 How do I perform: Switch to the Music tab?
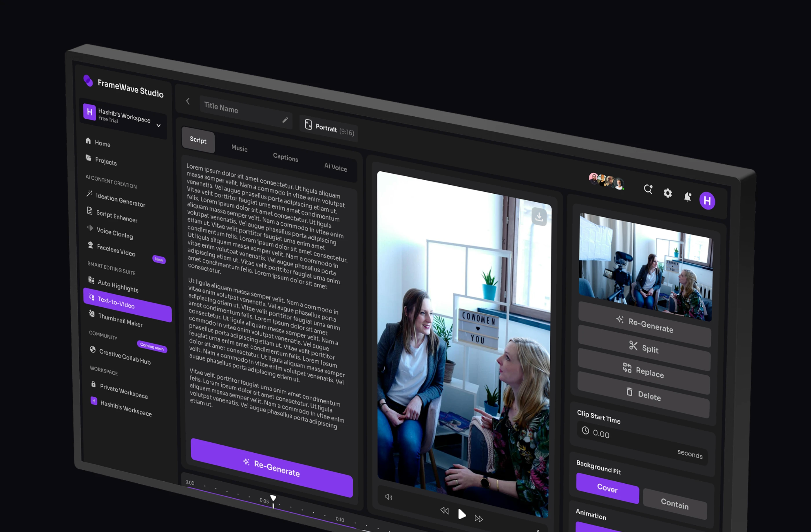click(x=239, y=148)
